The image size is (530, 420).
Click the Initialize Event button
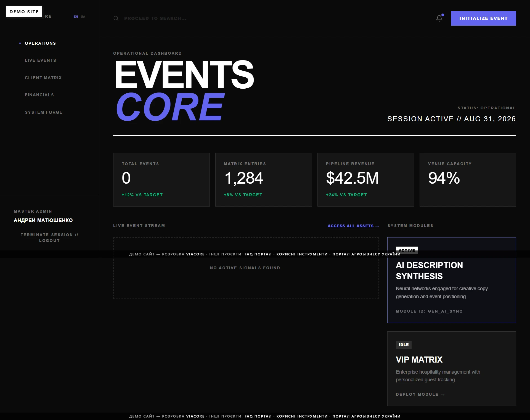click(483, 18)
